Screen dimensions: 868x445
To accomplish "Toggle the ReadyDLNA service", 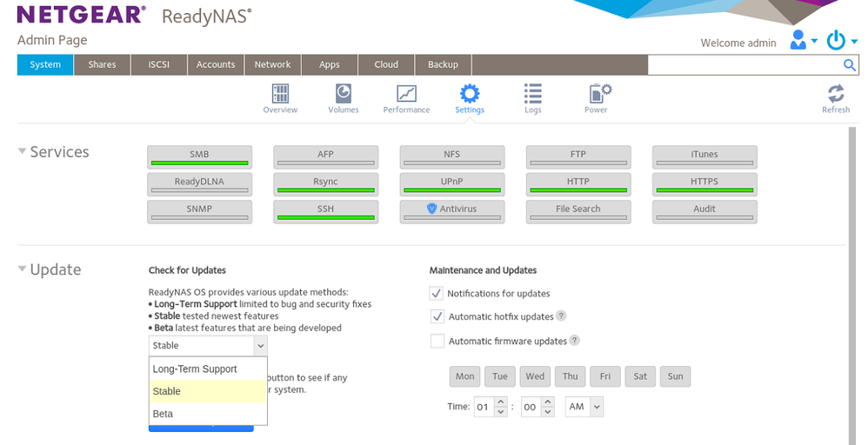I will coord(199,184).
